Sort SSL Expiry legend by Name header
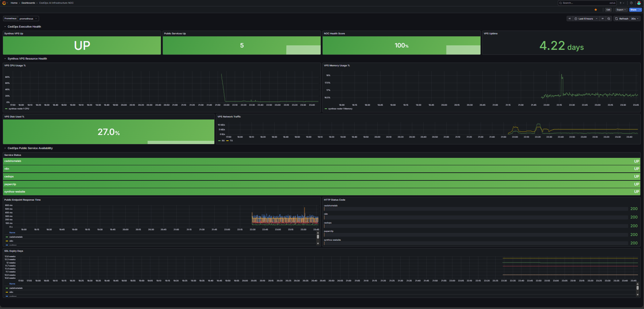Viewport: 644px width, 309px height. tap(12, 284)
